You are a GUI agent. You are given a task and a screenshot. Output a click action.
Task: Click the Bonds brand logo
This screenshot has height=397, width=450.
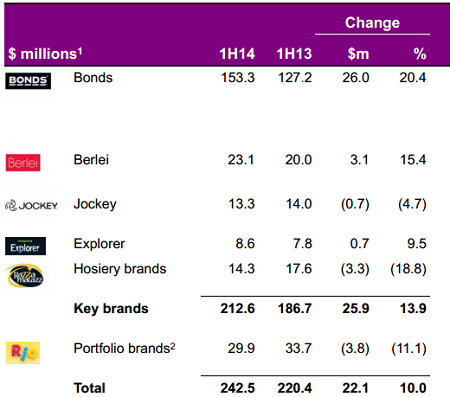(x=28, y=81)
